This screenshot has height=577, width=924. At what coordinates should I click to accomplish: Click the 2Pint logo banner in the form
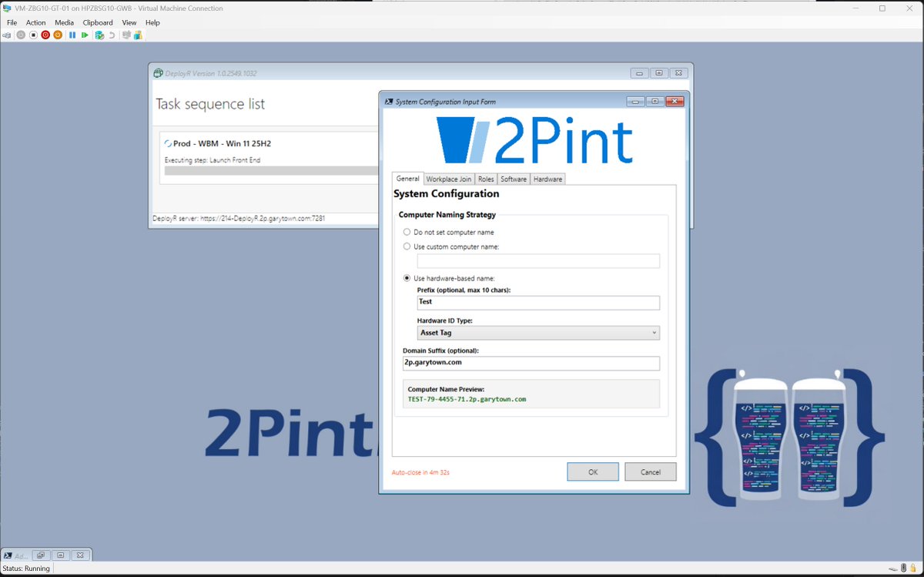(534, 139)
